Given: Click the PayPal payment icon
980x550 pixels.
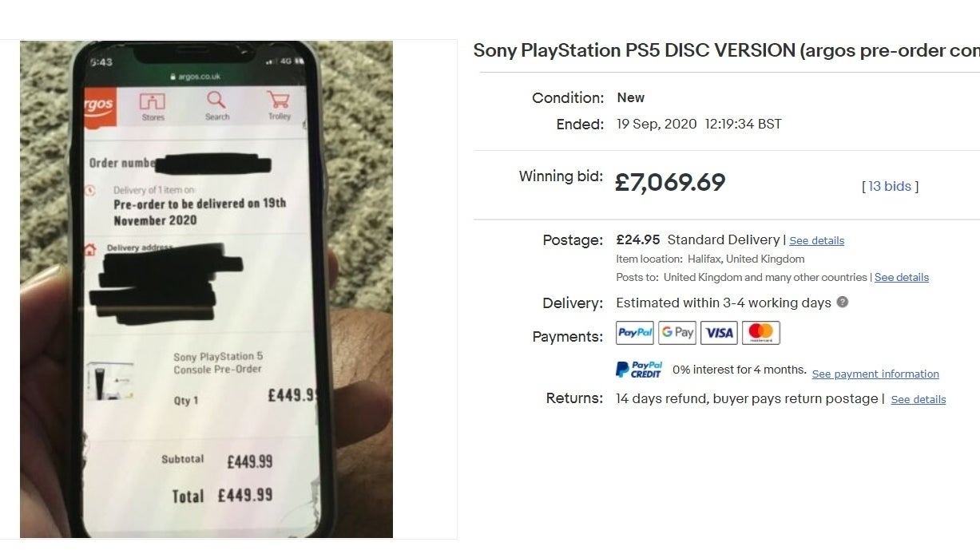Looking at the screenshot, I should tap(635, 333).
